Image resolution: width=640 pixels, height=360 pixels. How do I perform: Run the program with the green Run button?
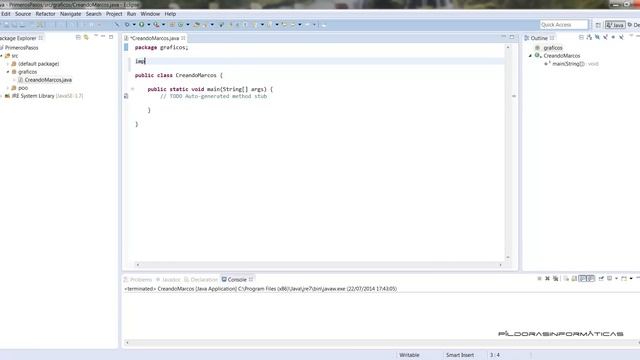click(141, 24)
